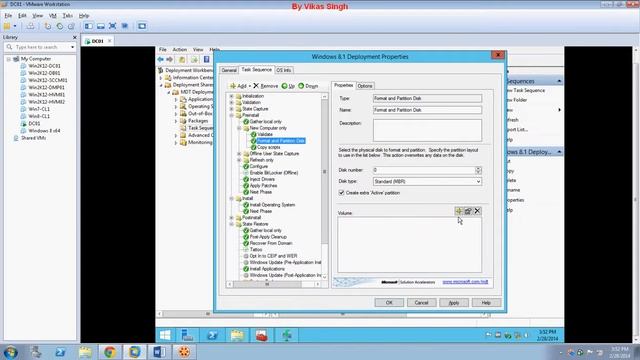Expand the State Capture group
Screen dimensions: 640x360
pos(231,109)
